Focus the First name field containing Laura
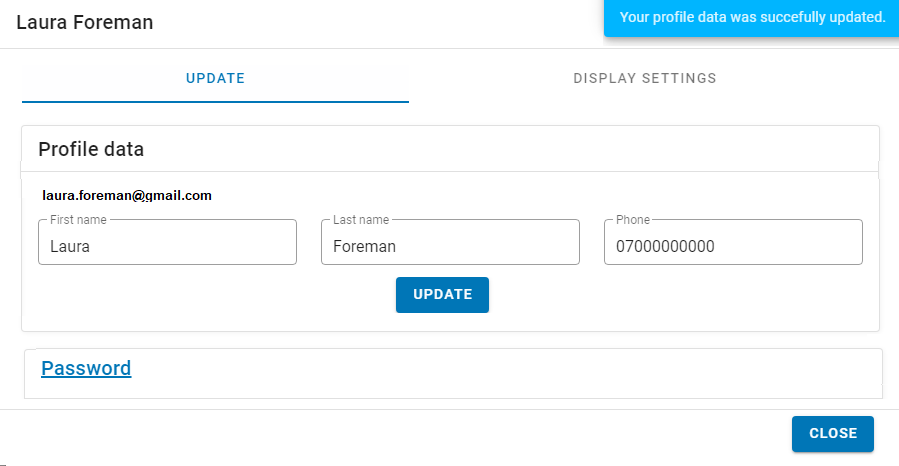Image resolution: width=899 pixels, height=466 pixels. coord(167,246)
